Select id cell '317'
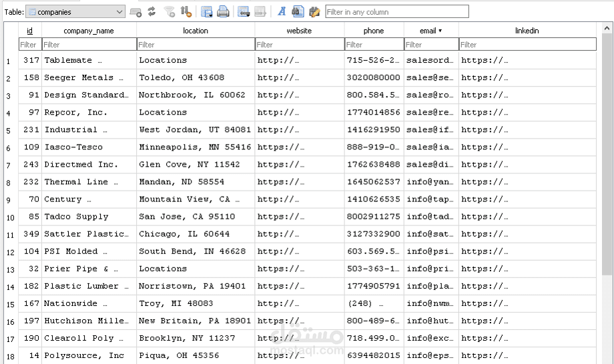The height and width of the screenshot is (364, 614). pos(30,60)
